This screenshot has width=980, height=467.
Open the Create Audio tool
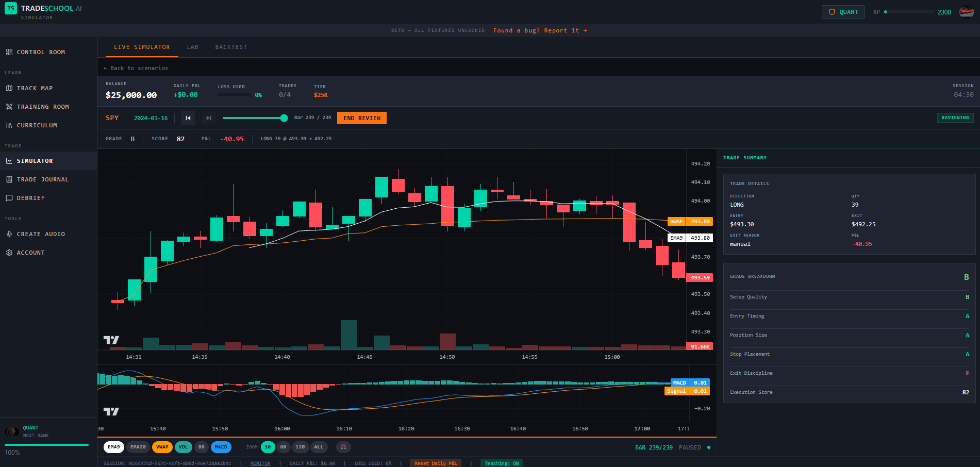41,234
